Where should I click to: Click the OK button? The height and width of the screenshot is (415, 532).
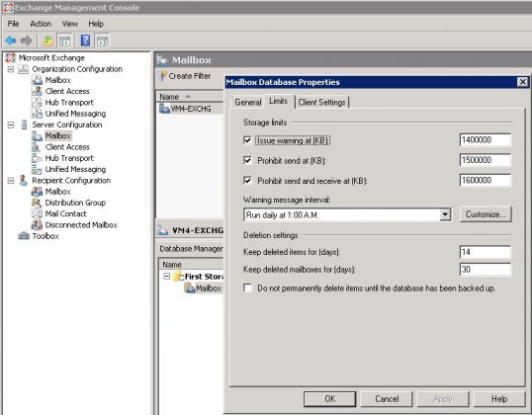[x=330, y=399]
